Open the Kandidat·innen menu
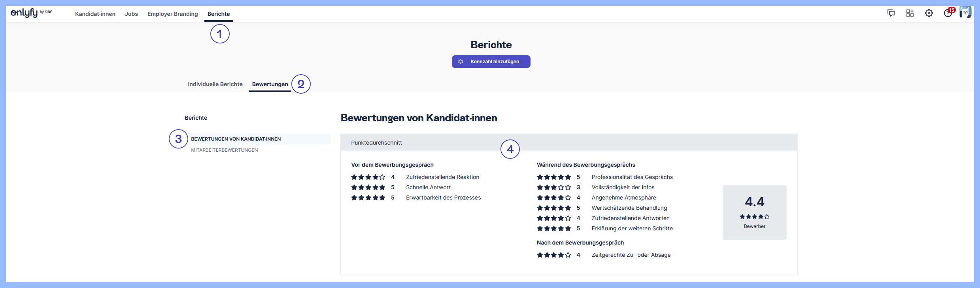 pyautogui.click(x=95, y=14)
